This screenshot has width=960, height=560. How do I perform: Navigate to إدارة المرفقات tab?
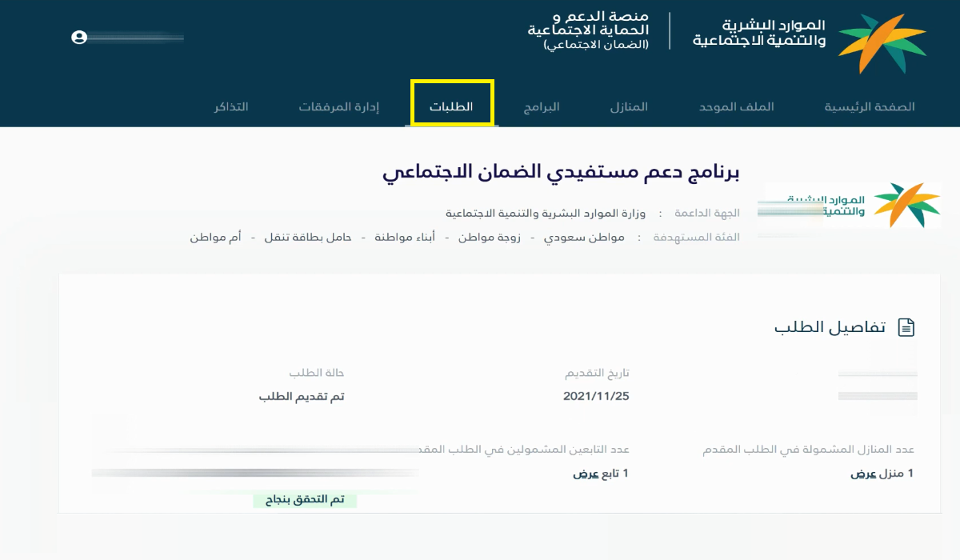pos(338,107)
